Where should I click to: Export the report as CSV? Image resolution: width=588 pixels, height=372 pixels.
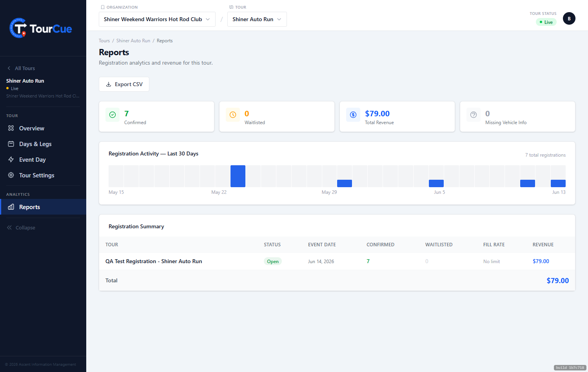124,84
